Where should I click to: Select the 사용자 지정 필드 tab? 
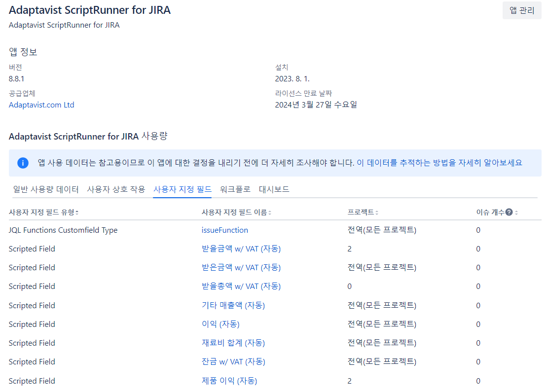click(182, 189)
